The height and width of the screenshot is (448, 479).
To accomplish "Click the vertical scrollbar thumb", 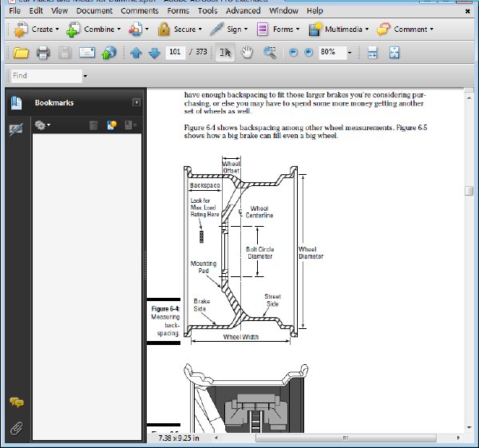I will 469,191.
